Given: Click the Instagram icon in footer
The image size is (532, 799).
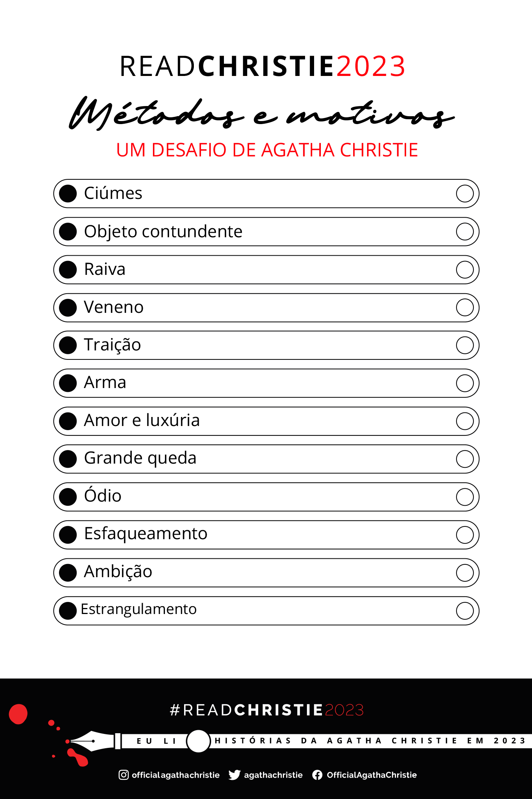Looking at the screenshot, I should [x=124, y=775].
